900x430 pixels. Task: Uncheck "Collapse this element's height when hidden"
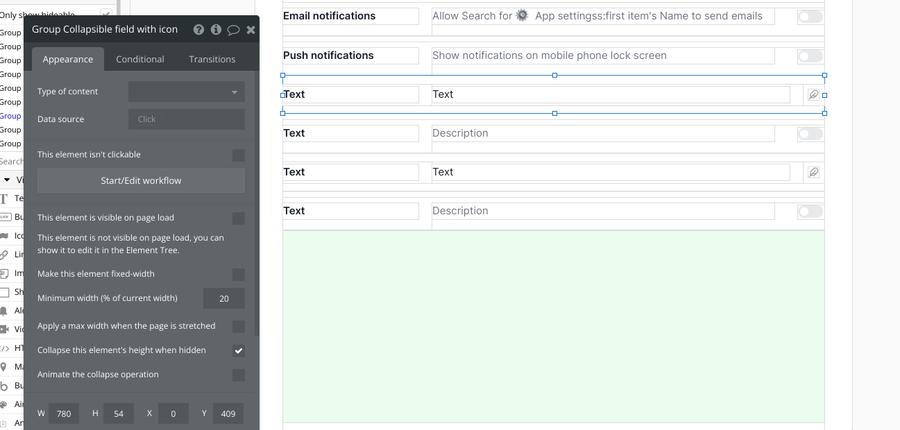238,351
